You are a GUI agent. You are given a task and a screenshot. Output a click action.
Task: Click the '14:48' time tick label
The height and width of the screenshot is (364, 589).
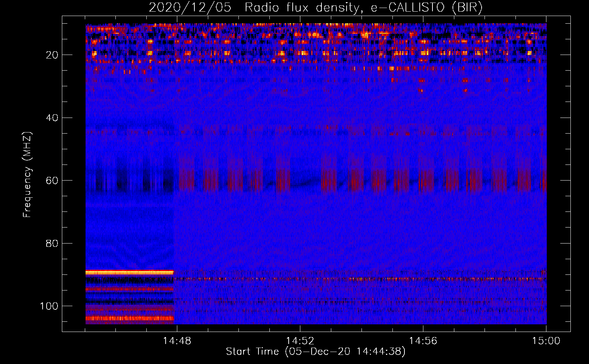pos(177,341)
